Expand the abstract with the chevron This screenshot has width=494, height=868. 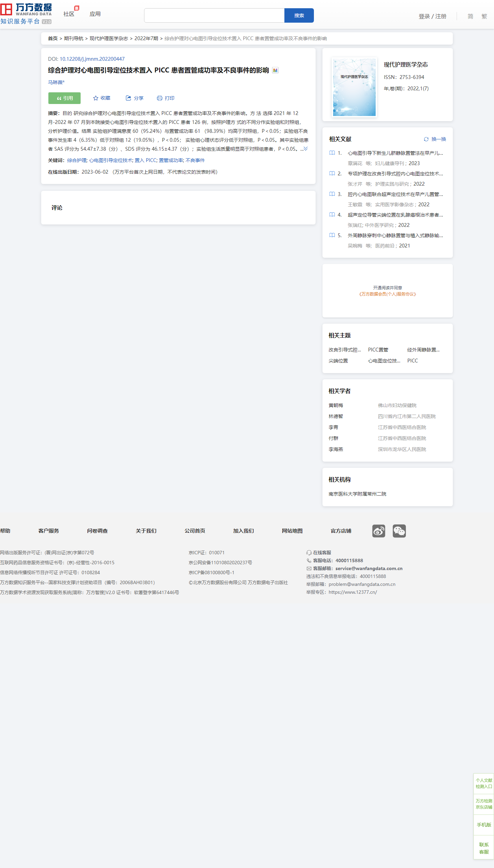[x=306, y=149]
